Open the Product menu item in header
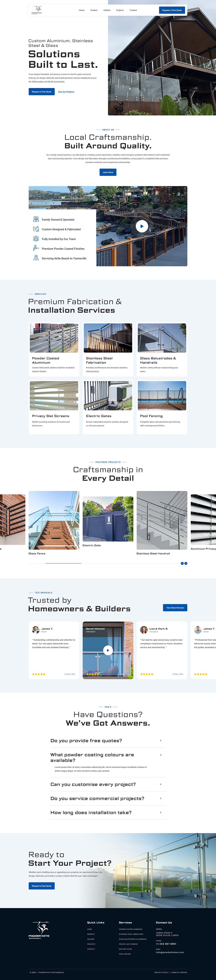Image resolution: width=216 pixels, height=980 pixels. (94, 10)
